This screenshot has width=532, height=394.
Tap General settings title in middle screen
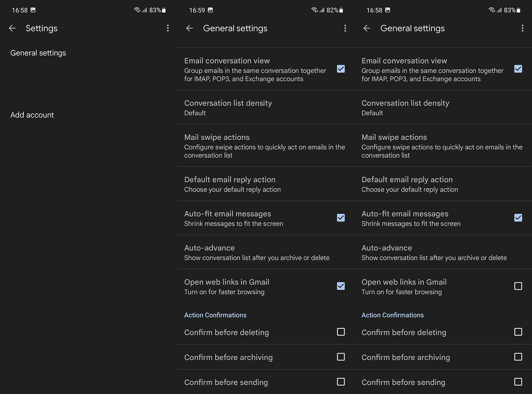[235, 28]
